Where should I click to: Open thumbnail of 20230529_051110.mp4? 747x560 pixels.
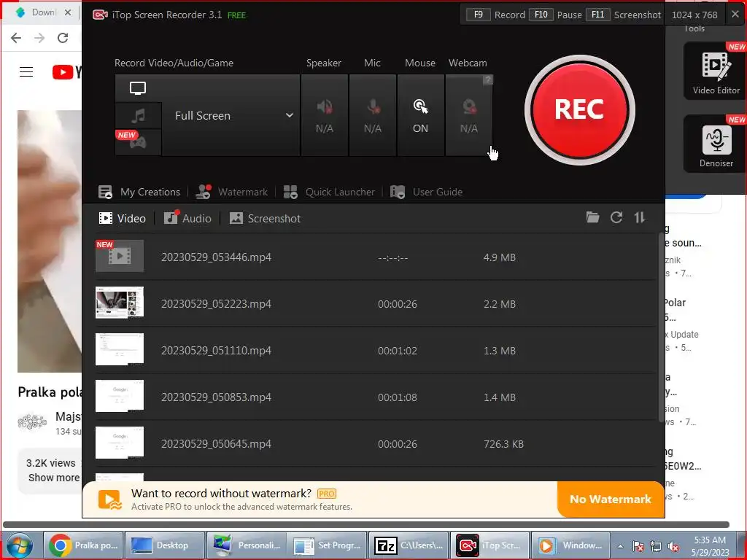pos(120,349)
